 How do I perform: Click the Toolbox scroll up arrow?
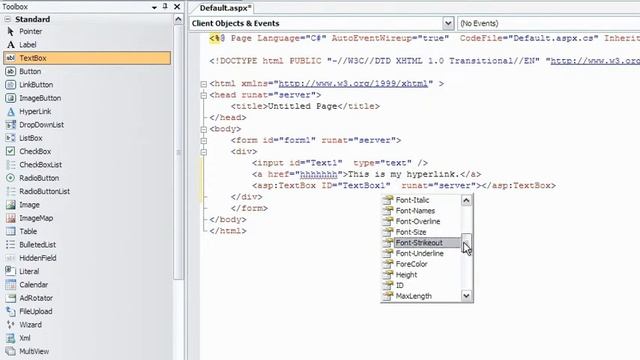point(178,20)
